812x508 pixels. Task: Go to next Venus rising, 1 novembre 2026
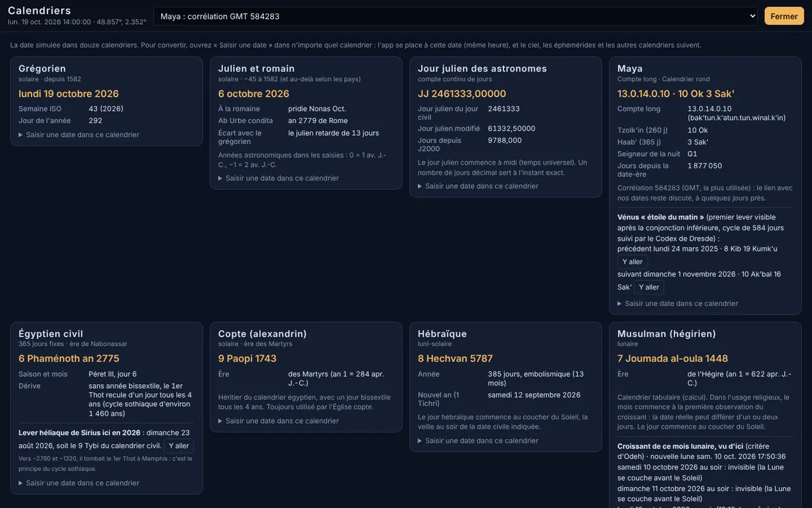point(649,287)
